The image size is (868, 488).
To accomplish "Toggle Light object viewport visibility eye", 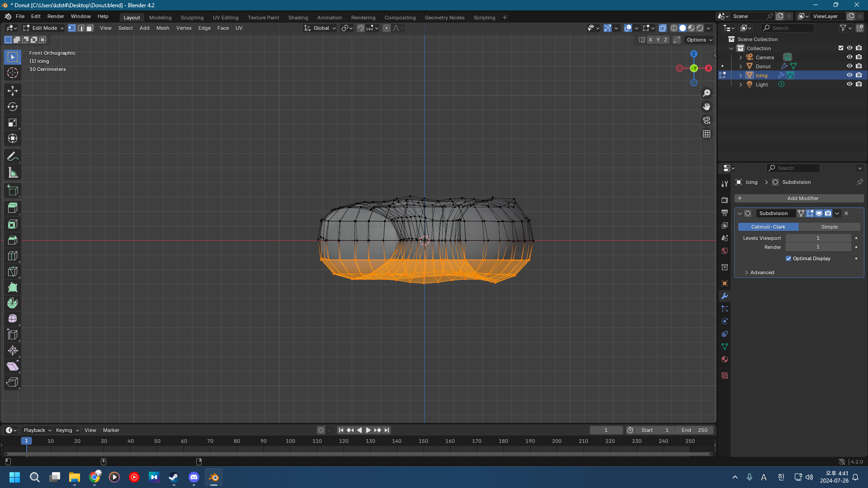I will (849, 84).
